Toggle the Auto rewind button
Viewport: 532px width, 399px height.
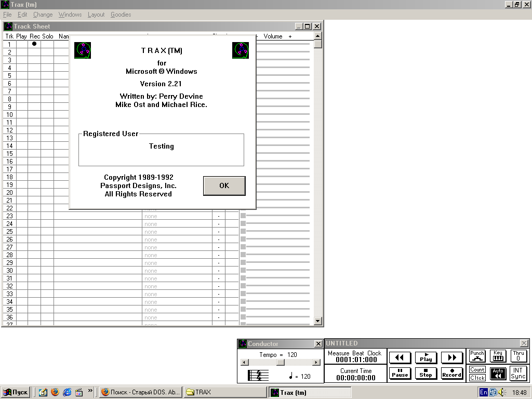(x=498, y=374)
